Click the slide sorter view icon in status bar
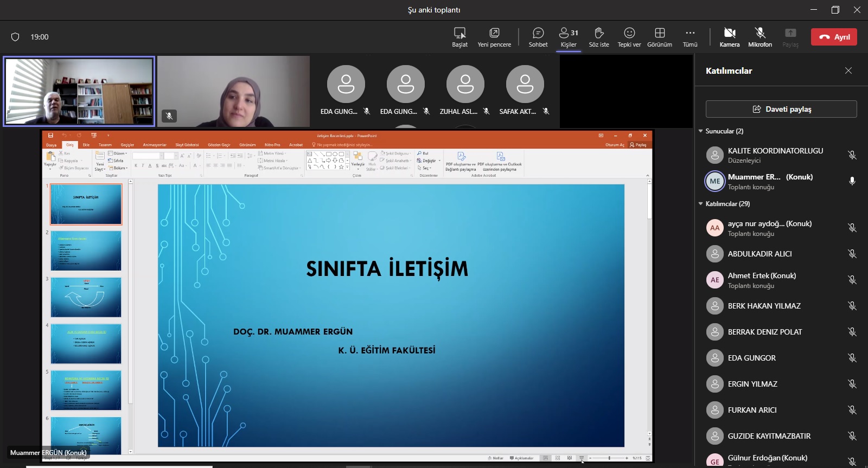868x468 pixels. click(558, 458)
